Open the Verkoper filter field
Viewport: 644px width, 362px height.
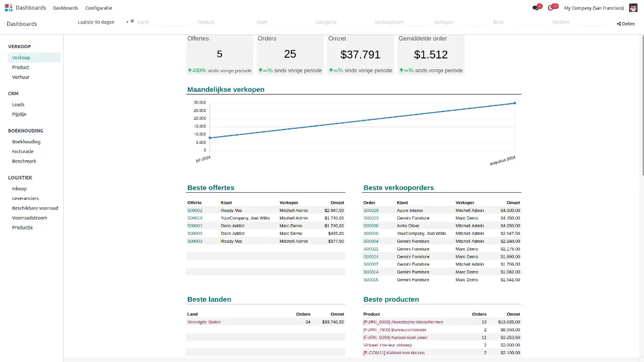[460, 22]
